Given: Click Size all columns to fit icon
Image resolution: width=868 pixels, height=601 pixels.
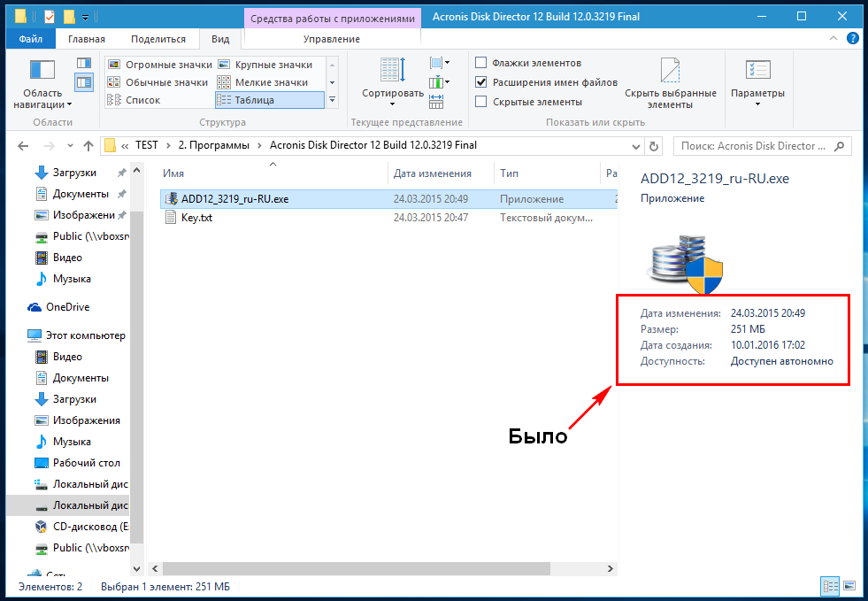Looking at the screenshot, I should tap(436, 102).
